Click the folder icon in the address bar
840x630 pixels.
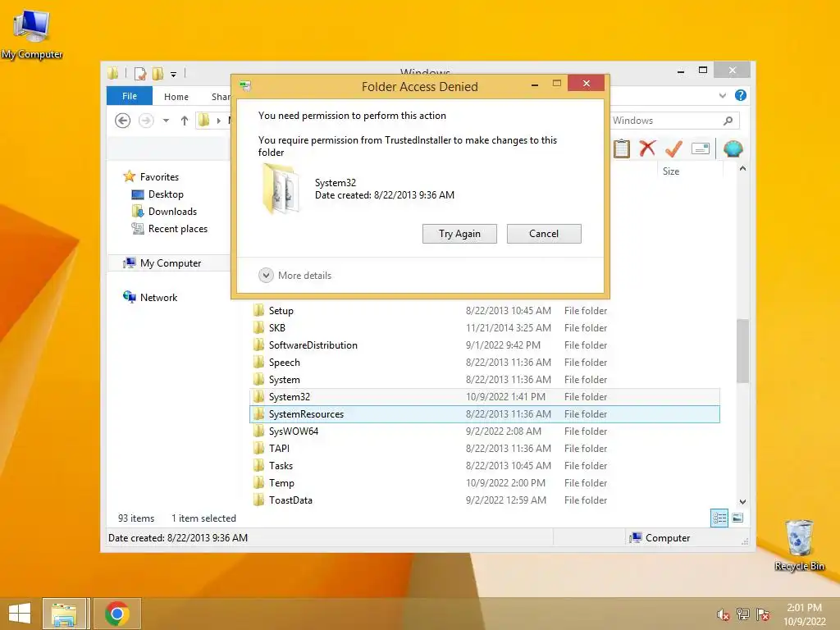point(203,121)
